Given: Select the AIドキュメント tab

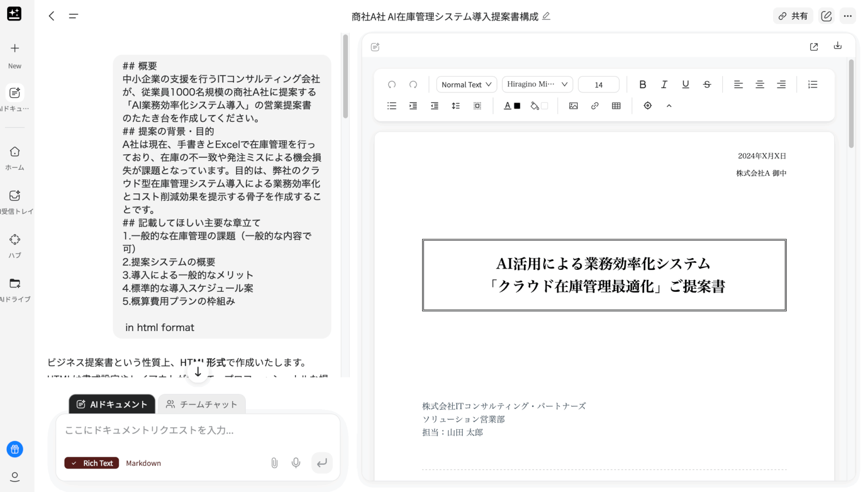Looking at the screenshot, I should click(x=112, y=404).
